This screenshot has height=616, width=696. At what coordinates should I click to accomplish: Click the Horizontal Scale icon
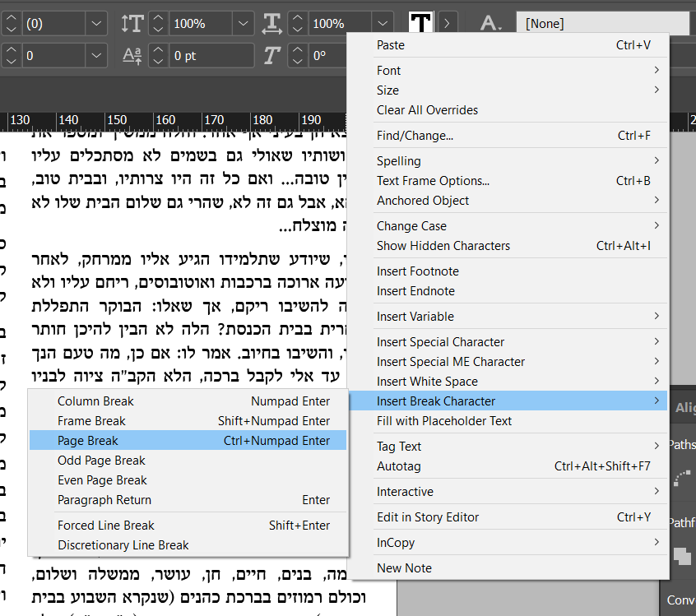271,24
